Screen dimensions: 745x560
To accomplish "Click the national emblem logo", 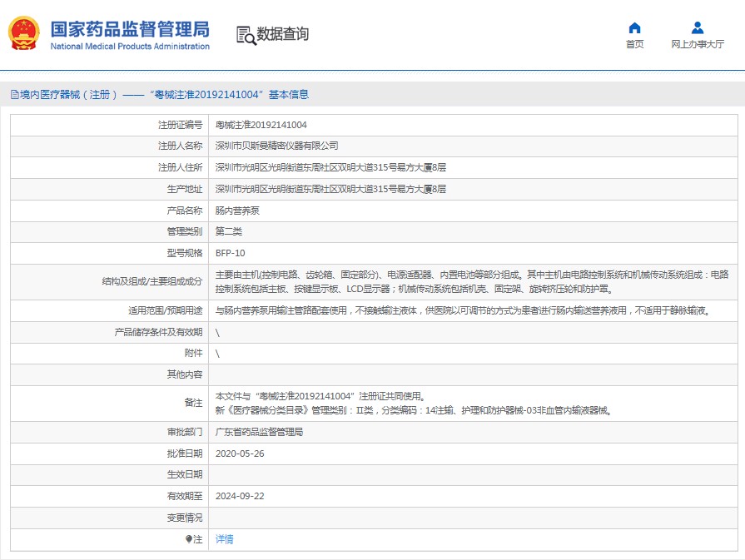I will (24, 34).
